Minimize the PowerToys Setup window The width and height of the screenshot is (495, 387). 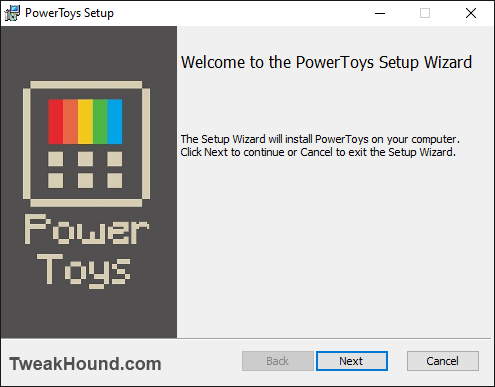(380, 13)
